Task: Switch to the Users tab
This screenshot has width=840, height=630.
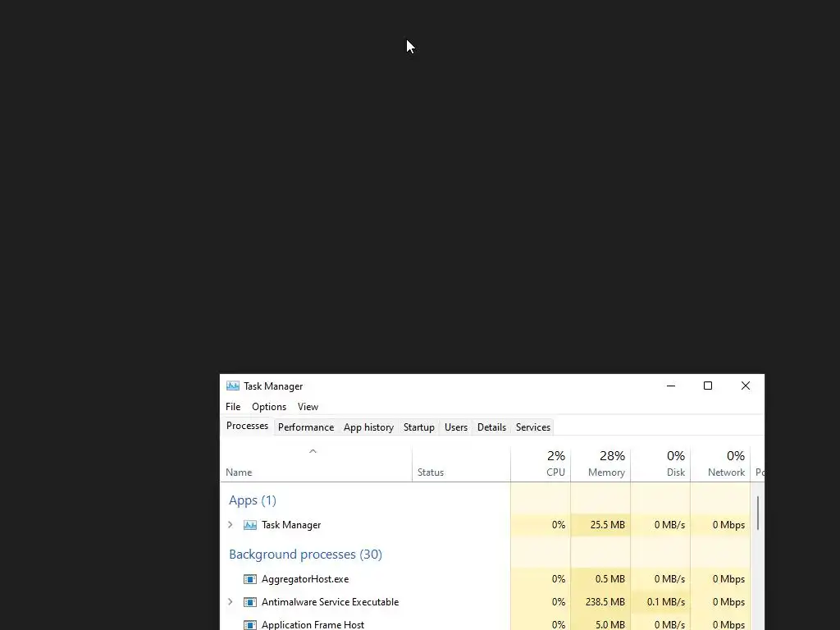Action: 456,427
